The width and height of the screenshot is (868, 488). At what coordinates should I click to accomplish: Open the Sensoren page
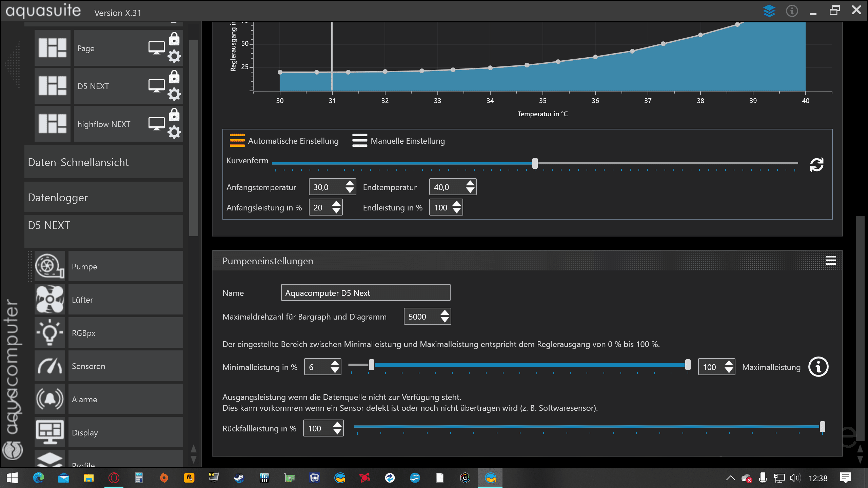pos(126,366)
